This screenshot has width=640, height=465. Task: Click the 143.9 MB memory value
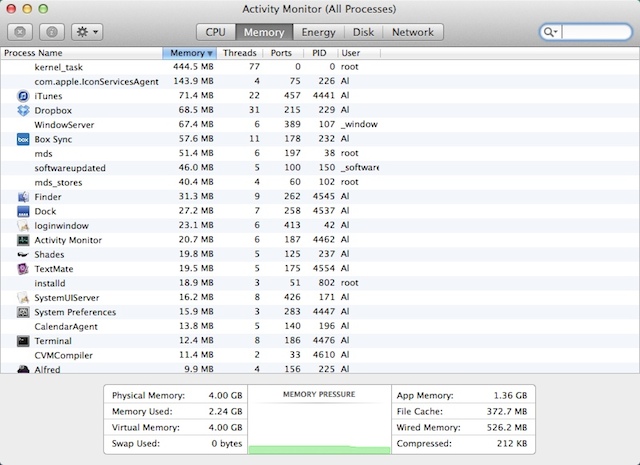[x=193, y=81]
